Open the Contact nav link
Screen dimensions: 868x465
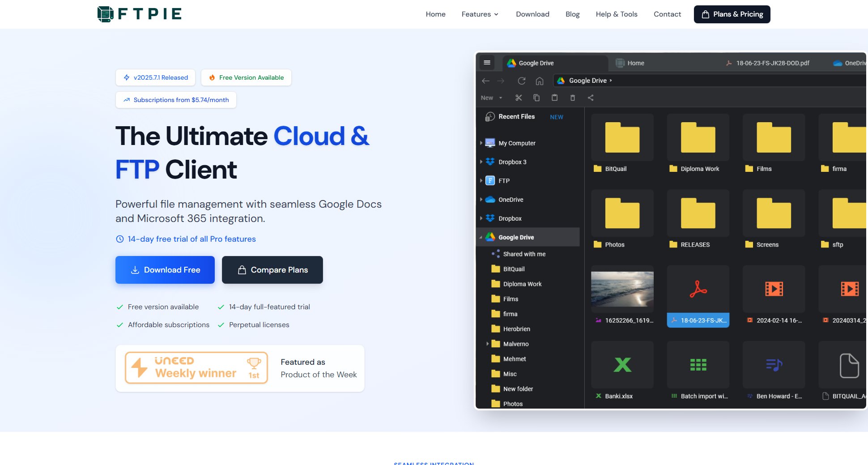point(667,14)
